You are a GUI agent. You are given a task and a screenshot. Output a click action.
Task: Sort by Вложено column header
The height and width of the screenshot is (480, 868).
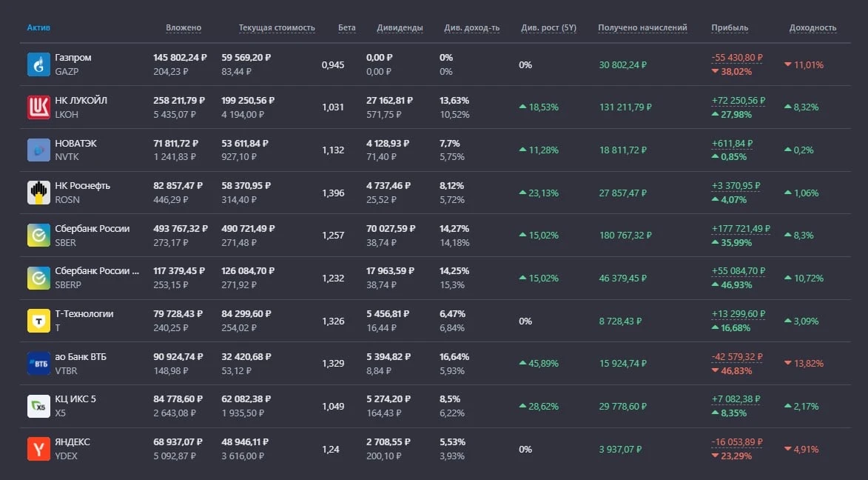184,27
